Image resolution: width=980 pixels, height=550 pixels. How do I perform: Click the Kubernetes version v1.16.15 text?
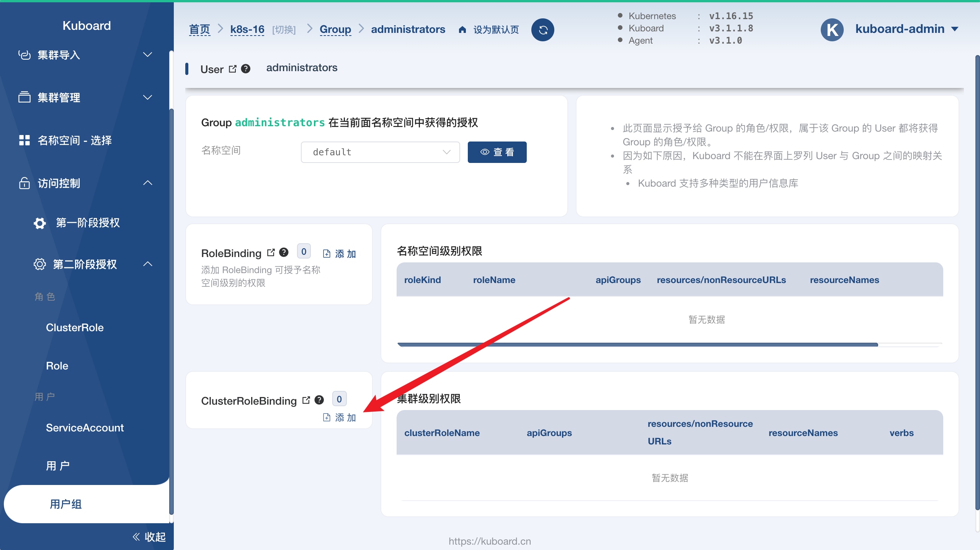click(731, 16)
